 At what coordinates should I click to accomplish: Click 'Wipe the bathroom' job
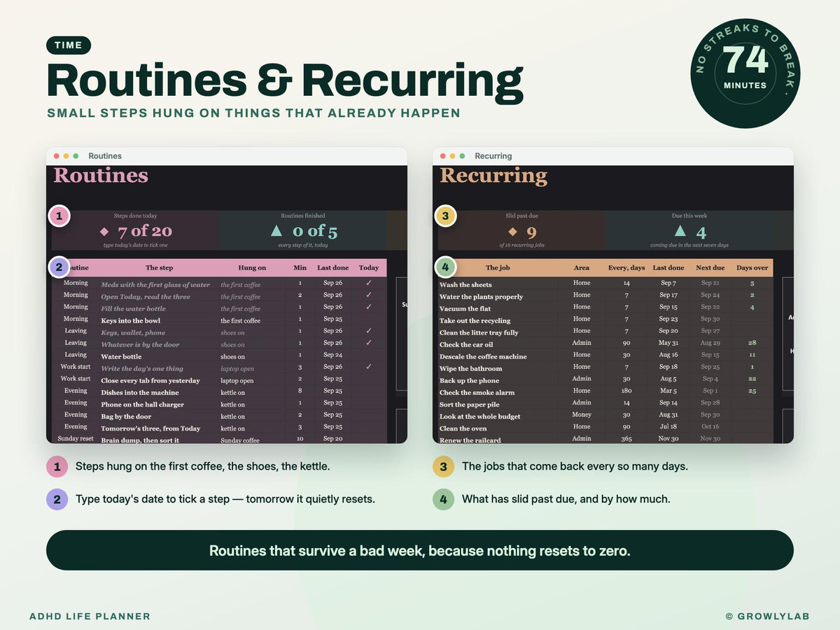click(x=470, y=369)
